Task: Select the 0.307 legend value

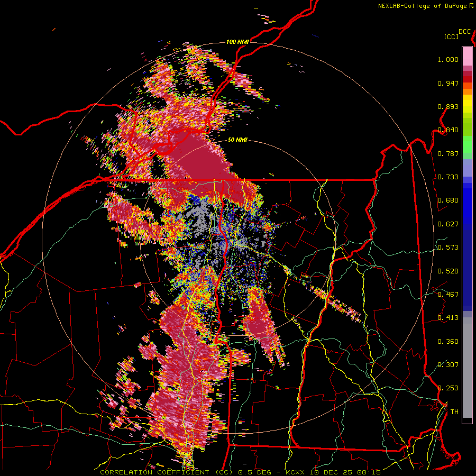Action: coord(448,365)
